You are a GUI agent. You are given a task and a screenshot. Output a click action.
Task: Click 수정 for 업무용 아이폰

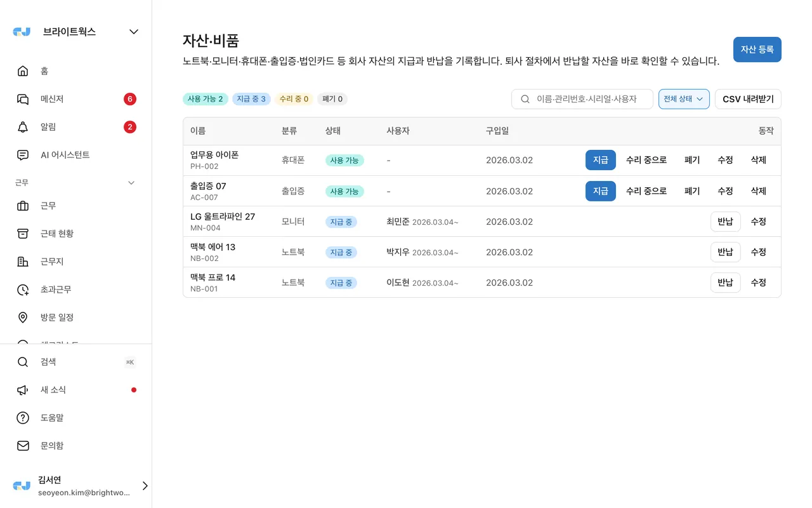pos(725,160)
